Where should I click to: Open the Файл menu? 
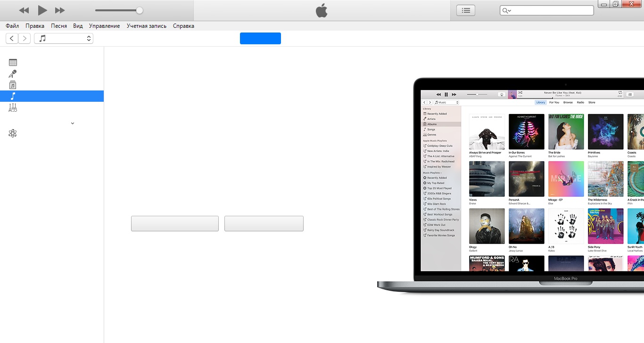coord(12,26)
